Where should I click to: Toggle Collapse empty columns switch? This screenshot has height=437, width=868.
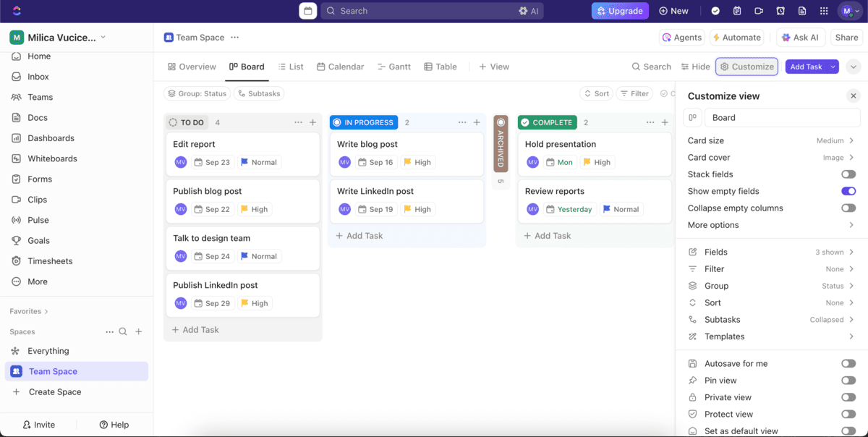click(x=848, y=208)
